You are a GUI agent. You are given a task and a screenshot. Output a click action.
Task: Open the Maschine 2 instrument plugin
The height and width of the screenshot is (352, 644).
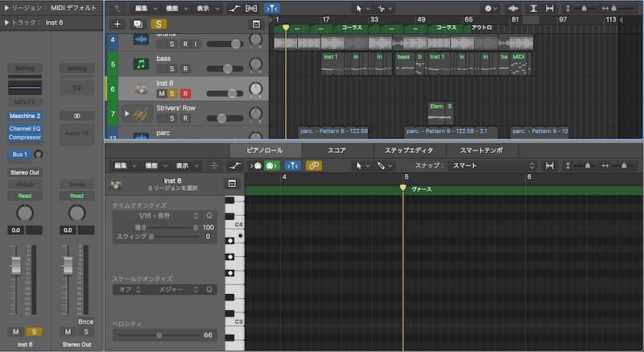click(x=25, y=116)
